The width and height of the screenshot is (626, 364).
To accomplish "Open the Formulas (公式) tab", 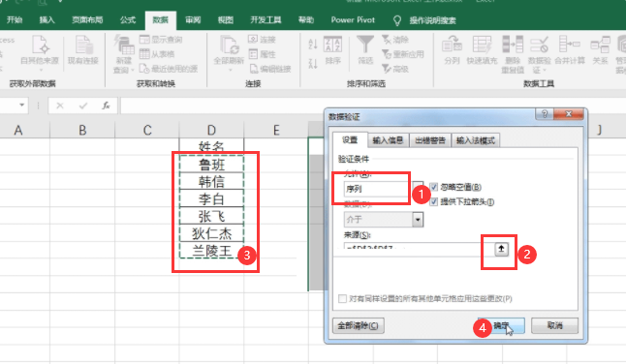I will pyautogui.click(x=128, y=20).
